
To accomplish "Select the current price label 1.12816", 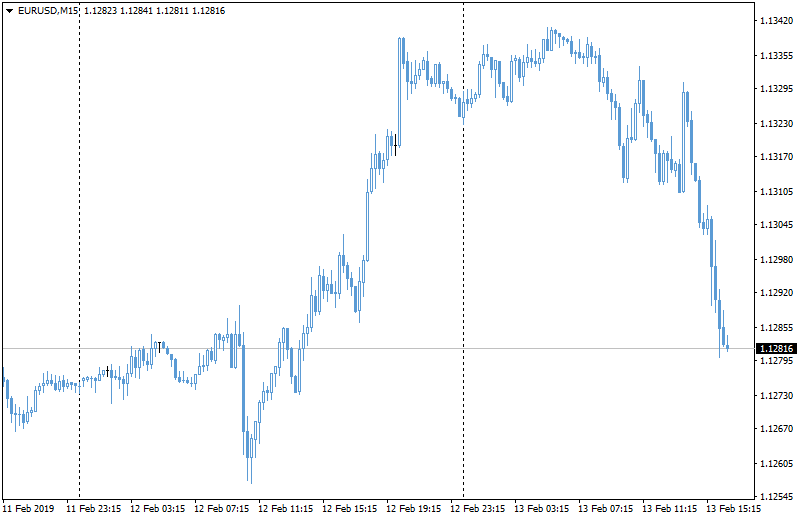I will (x=777, y=349).
